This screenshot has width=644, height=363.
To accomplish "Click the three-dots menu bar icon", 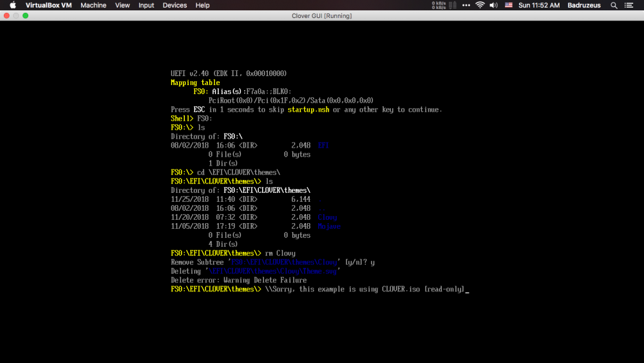I will [466, 5].
